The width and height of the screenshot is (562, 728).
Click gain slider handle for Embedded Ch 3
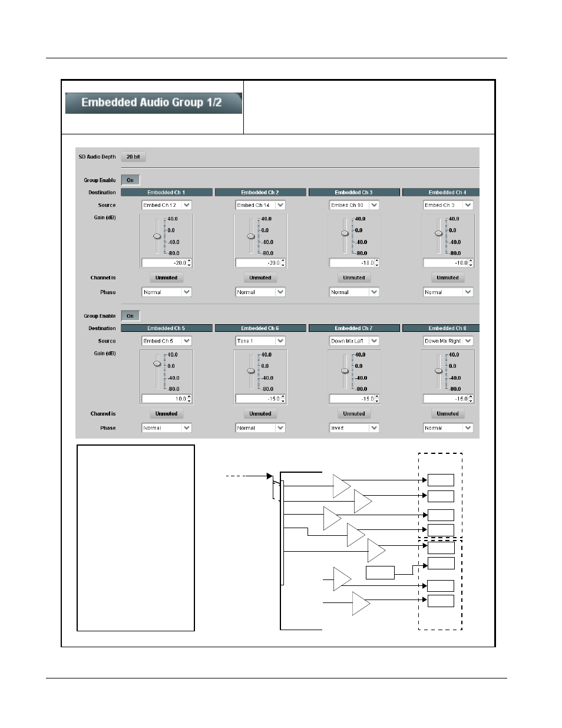pyautogui.click(x=345, y=233)
